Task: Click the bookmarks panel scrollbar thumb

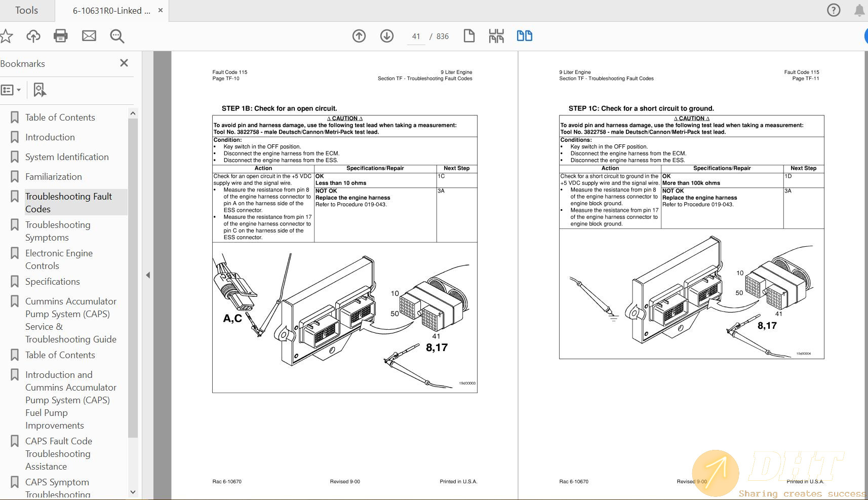Action: point(133,278)
